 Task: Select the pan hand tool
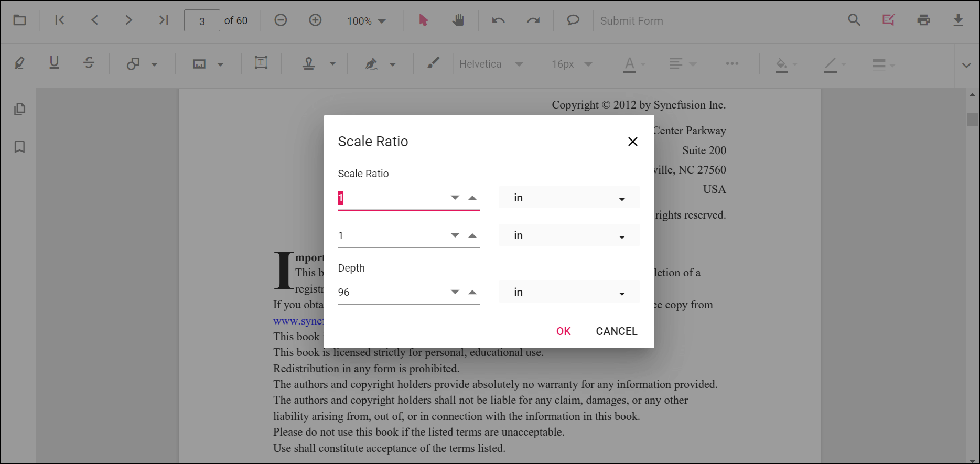(458, 20)
